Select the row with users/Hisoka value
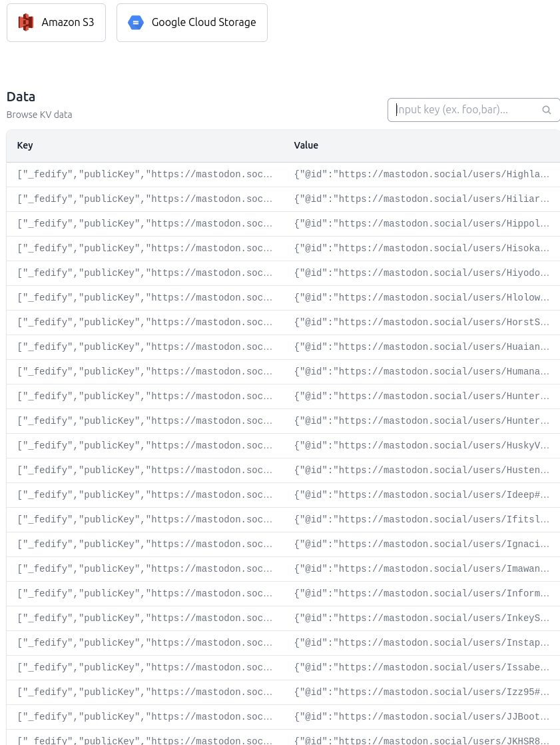The height and width of the screenshot is (745, 560). click(x=283, y=249)
